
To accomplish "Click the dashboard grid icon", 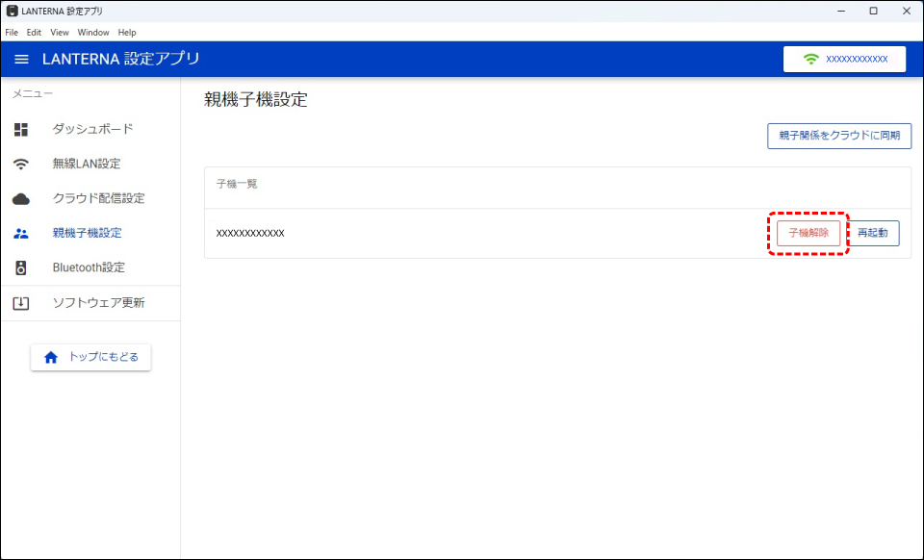I will click(x=21, y=129).
